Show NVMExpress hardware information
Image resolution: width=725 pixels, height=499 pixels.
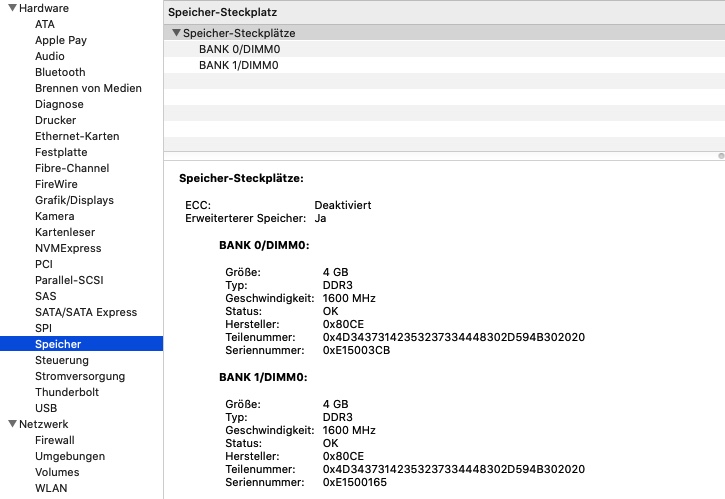click(x=68, y=248)
